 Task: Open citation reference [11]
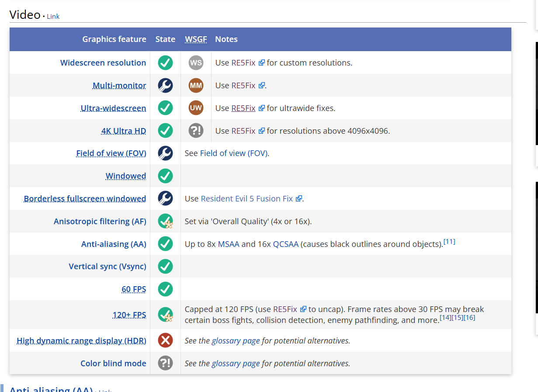pyautogui.click(x=449, y=242)
